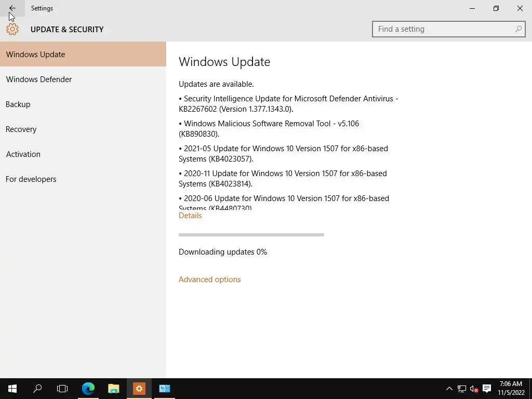
Task: Click the Malicious Software Removal Tool entry
Action: tap(269, 129)
